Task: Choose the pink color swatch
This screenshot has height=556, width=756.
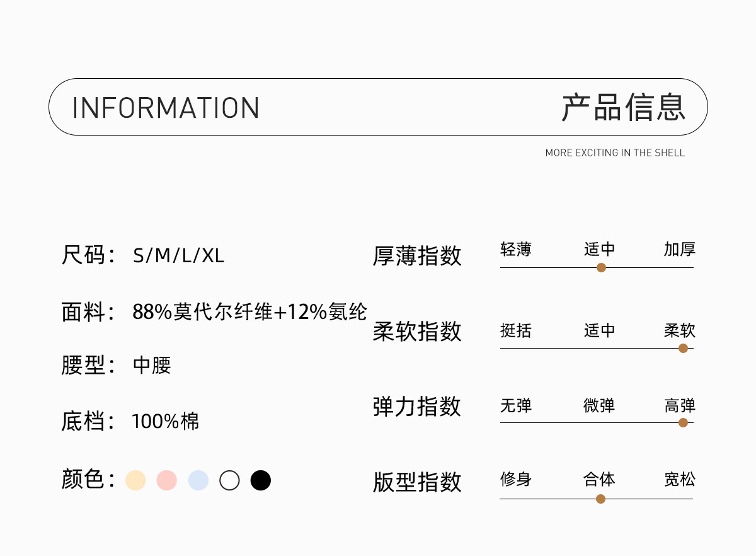Action: pyautogui.click(x=167, y=480)
